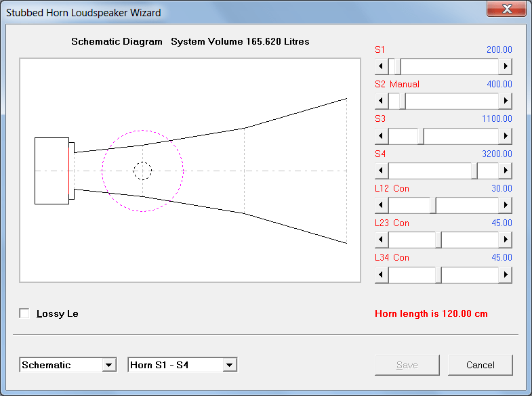Click the S2 value 400.00
This screenshot has width=532, height=396.
click(499, 84)
